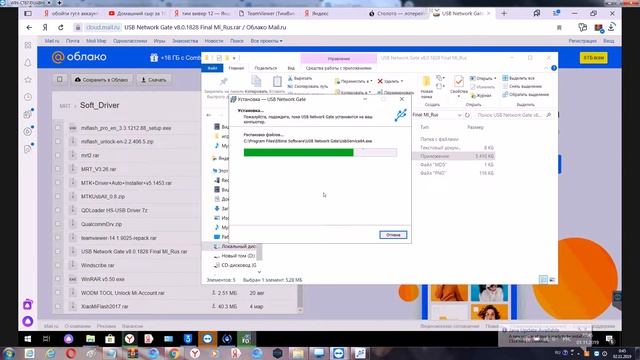
Task: Click the USB Network Gate plug icon in the installer
Action: point(400,115)
